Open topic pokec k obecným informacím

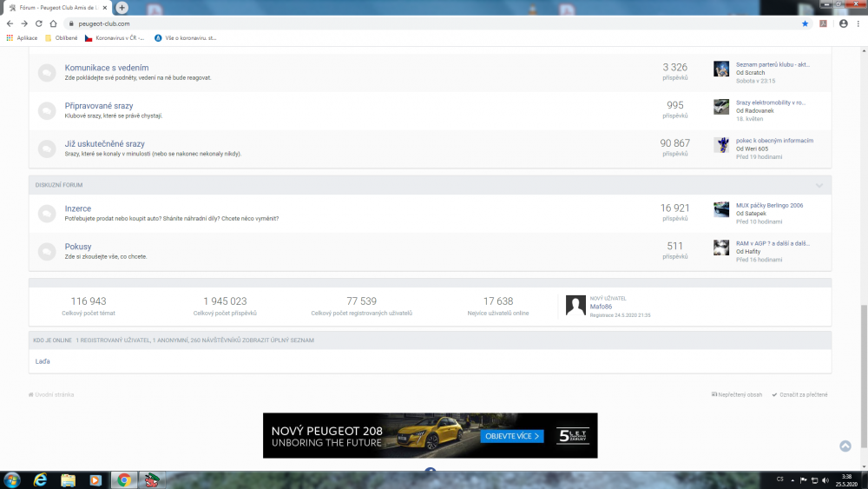(774, 141)
